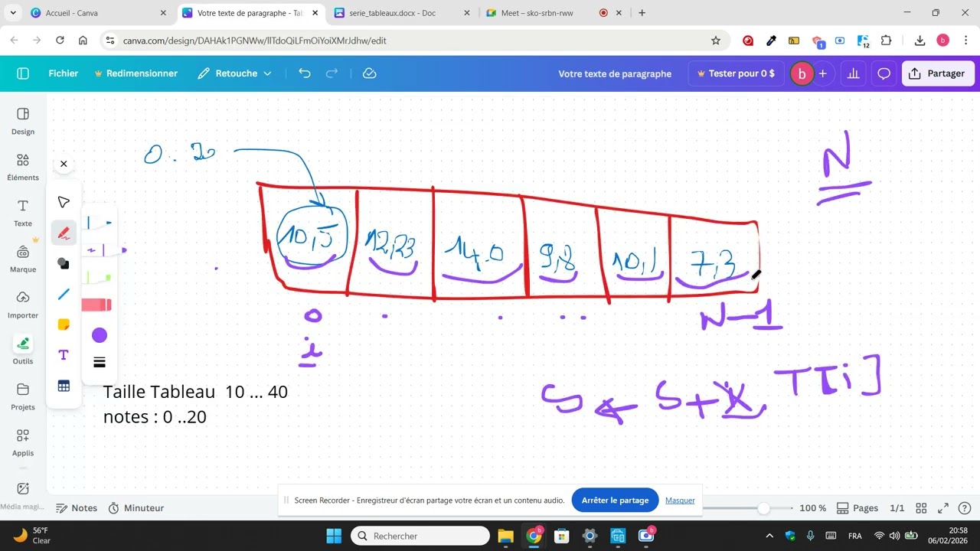Open the Texte panel in sidebar
Image resolution: width=980 pixels, height=551 pixels.
coord(23,213)
